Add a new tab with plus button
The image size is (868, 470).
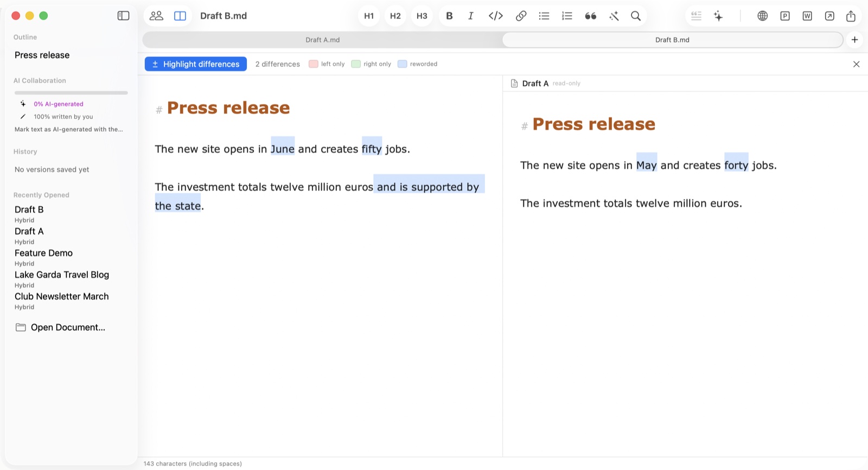[854, 40]
